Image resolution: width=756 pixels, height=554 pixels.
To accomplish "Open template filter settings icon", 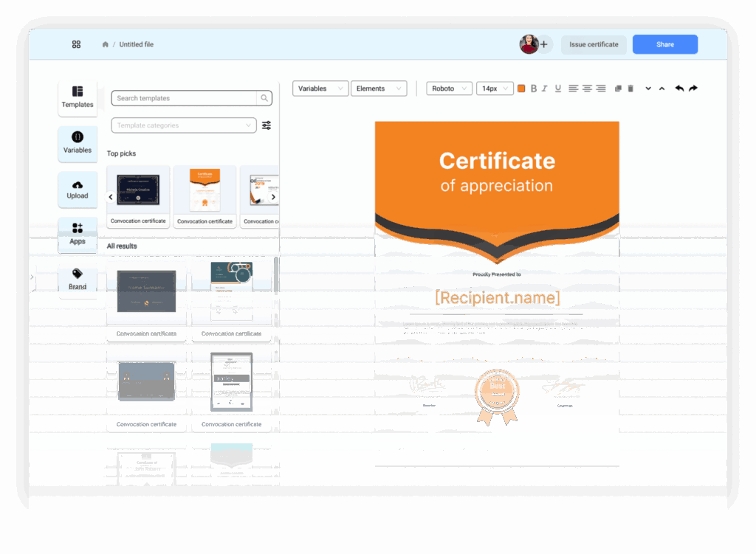I will [267, 125].
